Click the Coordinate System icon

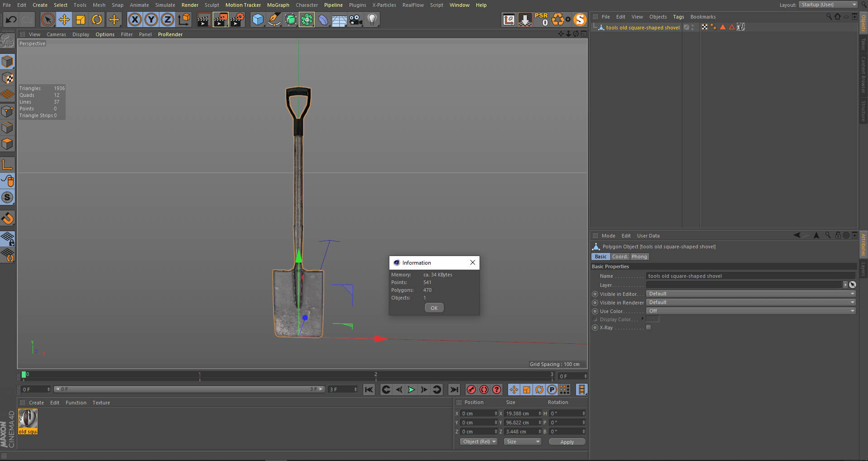(x=184, y=19)
